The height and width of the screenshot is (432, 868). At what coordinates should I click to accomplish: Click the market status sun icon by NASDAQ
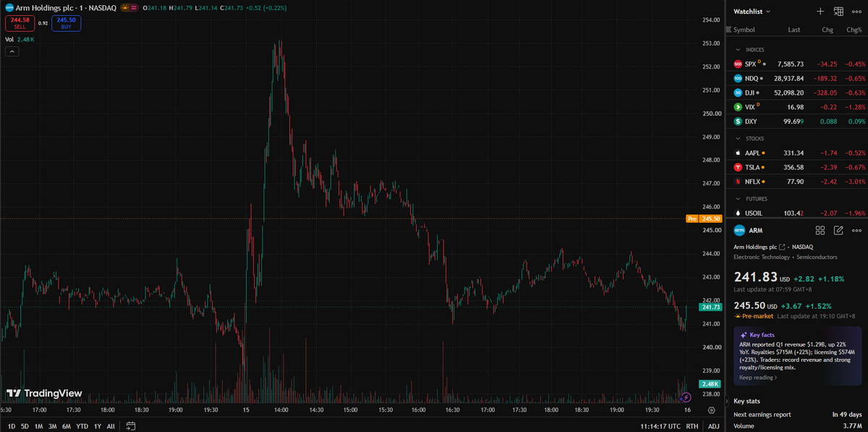125,7
